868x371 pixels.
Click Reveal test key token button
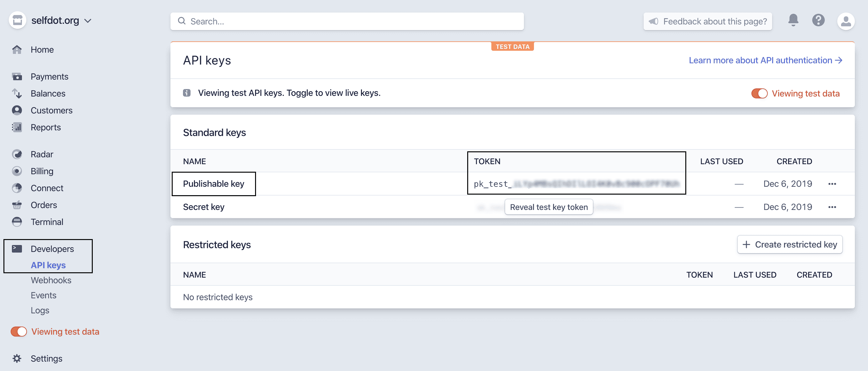549,207
